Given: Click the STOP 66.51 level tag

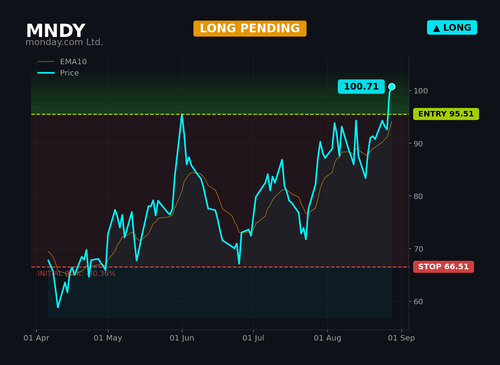Looking at the screenshot, I should 443,267.
